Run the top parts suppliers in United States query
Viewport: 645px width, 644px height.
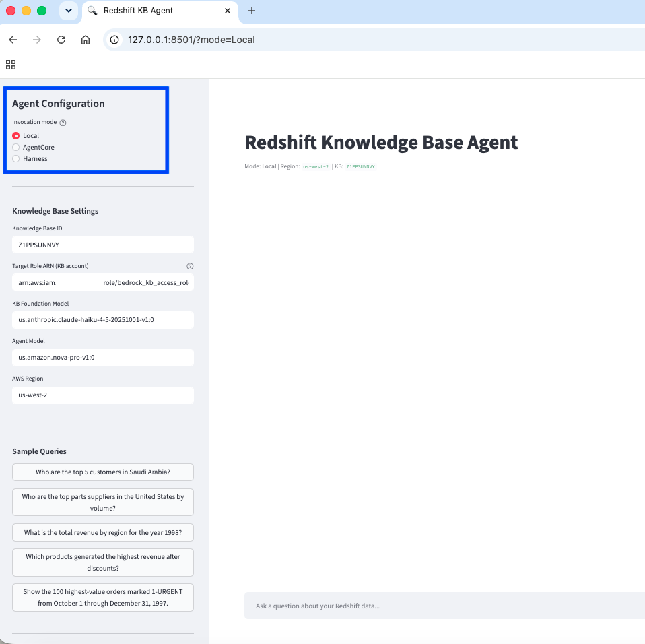pyautogui.click(x=103, y=502)
